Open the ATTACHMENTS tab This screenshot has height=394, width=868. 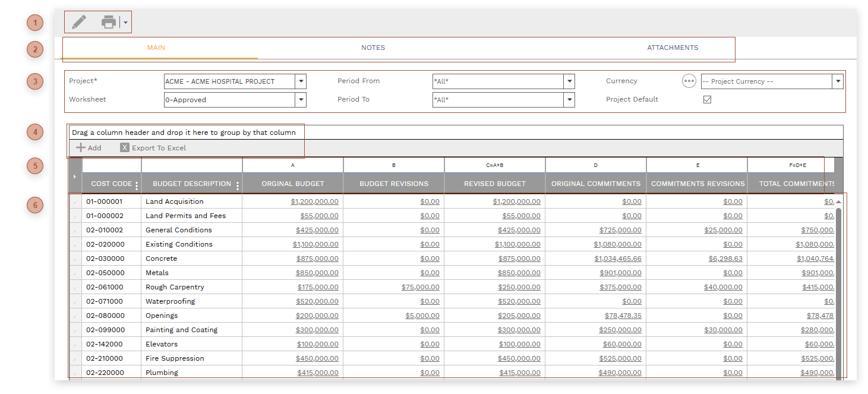pyautogui.click(x=672, y=48)
